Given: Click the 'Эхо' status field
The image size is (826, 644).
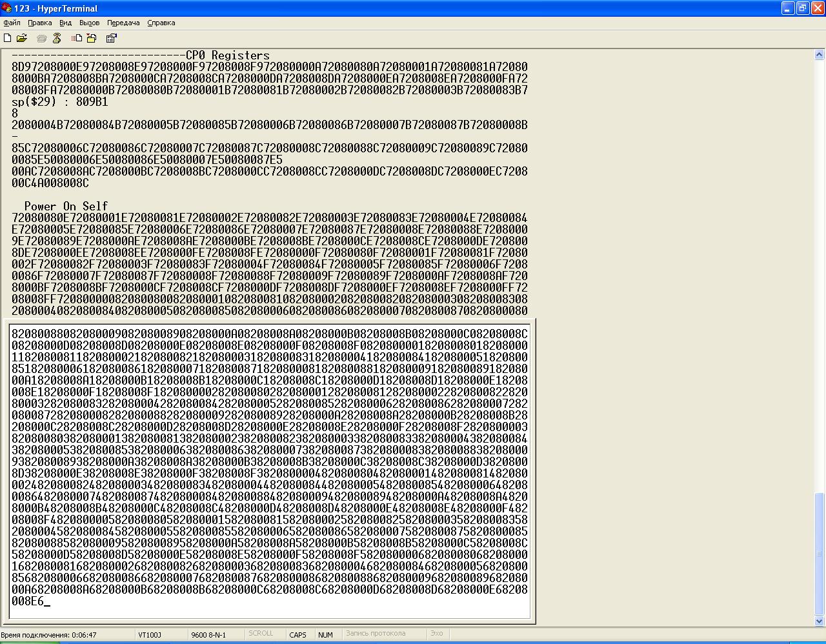Looking at the screenshot, I should pyautogui.click(x=437, y=634).
